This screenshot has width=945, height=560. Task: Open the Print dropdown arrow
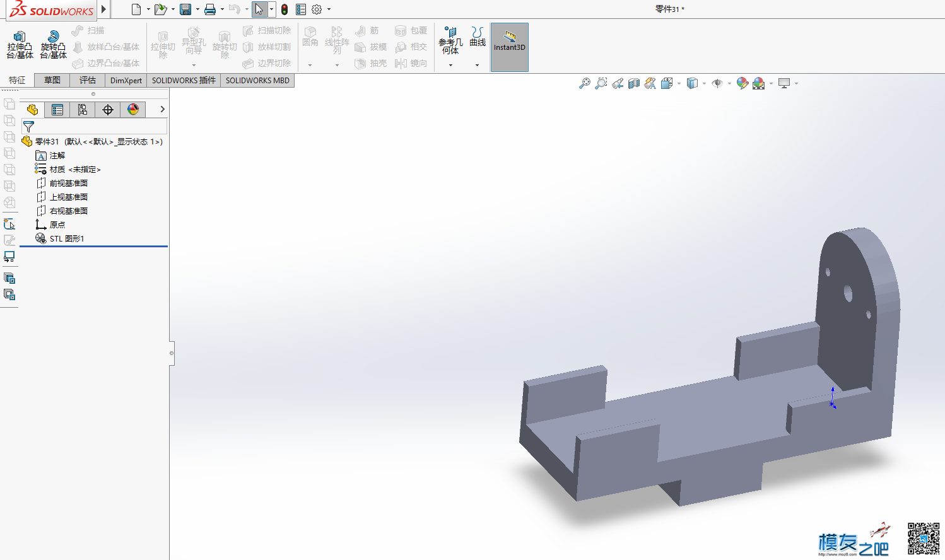(x=222, y=9)
